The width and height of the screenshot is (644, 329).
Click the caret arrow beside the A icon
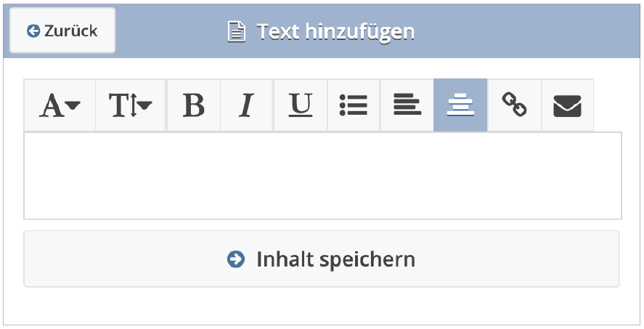click(x=73, y=106)
